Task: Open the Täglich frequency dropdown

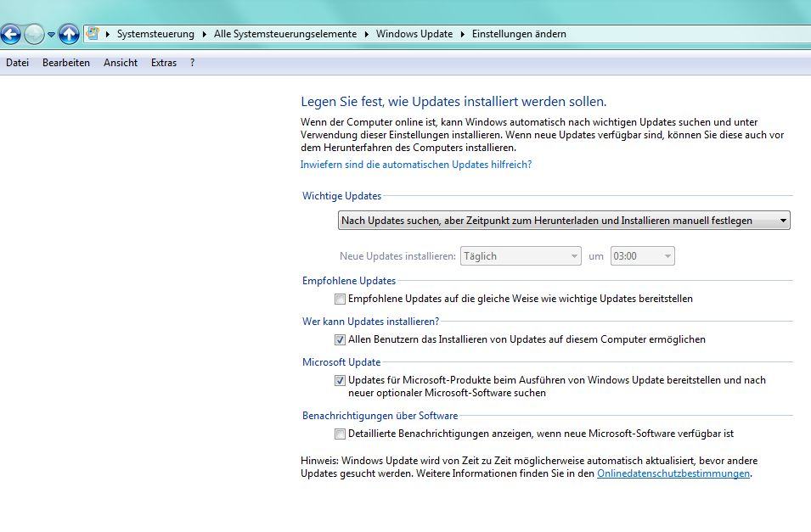Action: [521, 256]
